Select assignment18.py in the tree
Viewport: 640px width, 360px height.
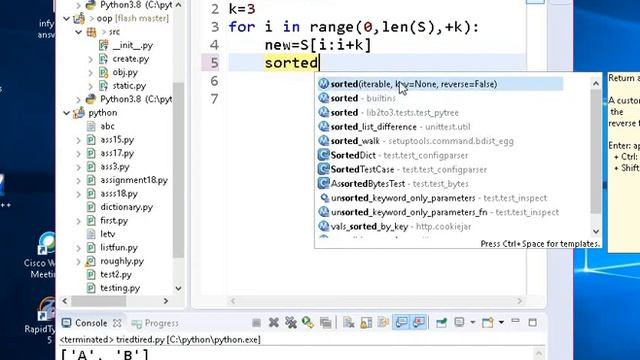click(x=134, y=180)
